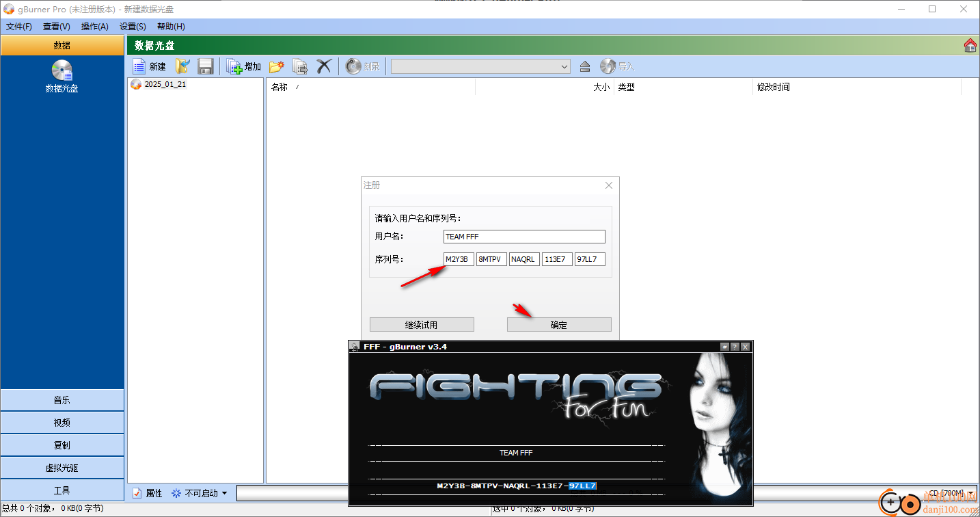This screenshot has width=980, height=517.
Task: Open the 操作(A) menu
Action: 95,27
